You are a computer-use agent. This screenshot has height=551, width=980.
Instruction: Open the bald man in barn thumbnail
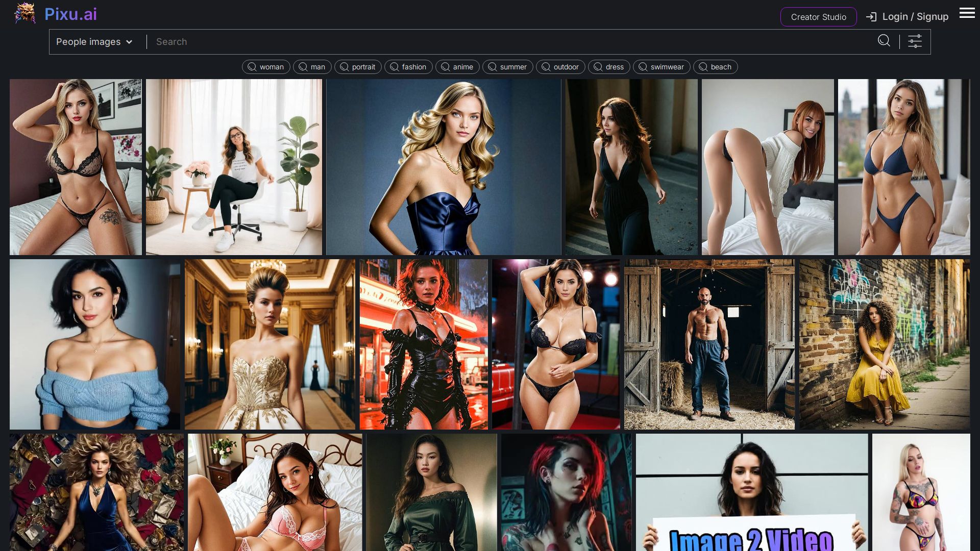(x=709, y=344)
